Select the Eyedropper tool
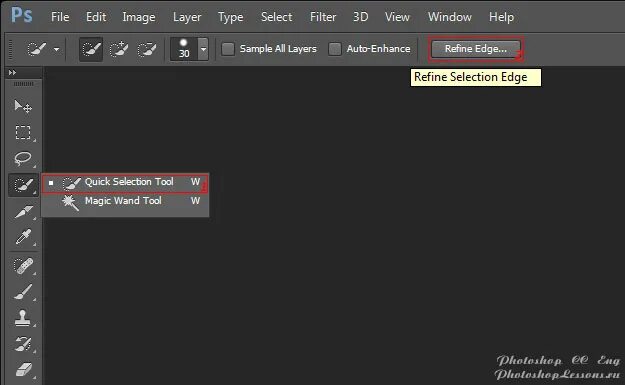The width and height of the screenshot is (625, 385). (x=23, y=237)
